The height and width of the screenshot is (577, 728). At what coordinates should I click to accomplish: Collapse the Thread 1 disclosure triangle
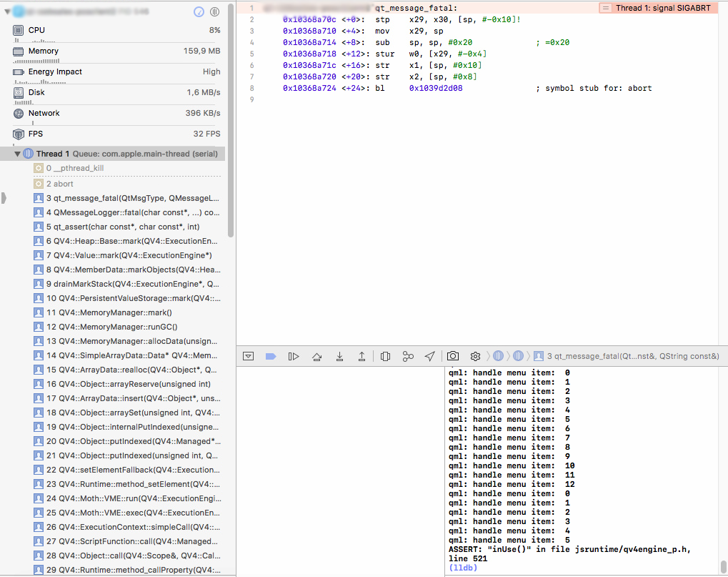point(18,154)
